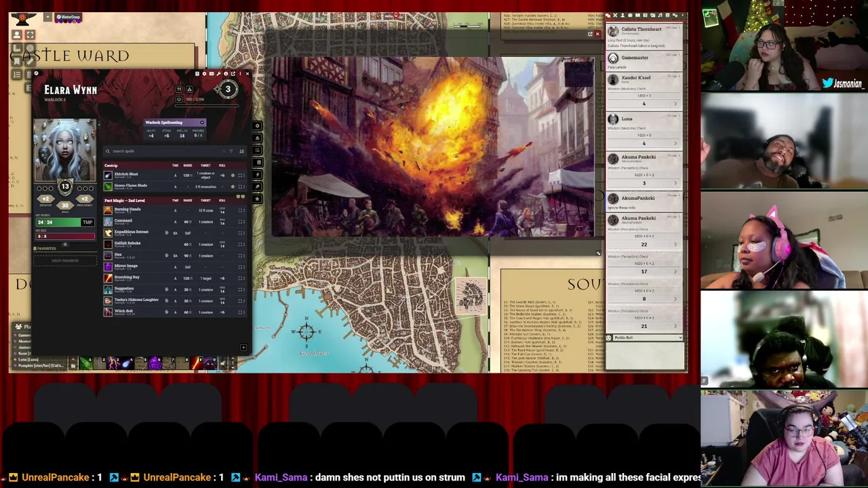Open sheet configuration gear in sheet header
The width and height of the screenshot is (868, 488).
(204, 73)
